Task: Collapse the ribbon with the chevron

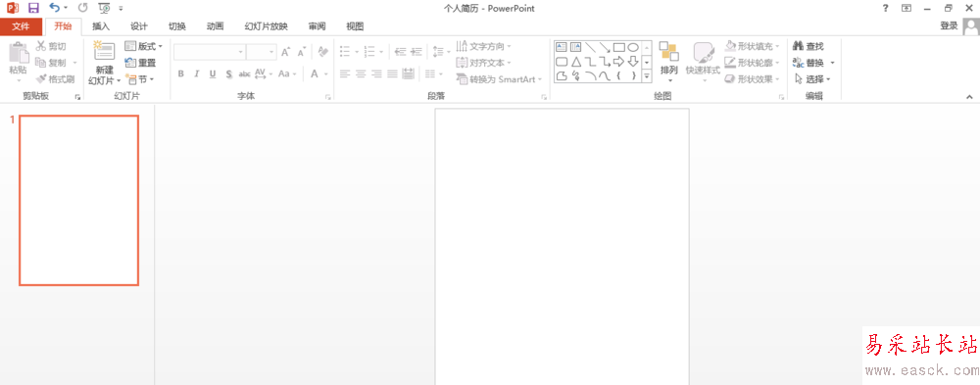Action: [x=969, y=97]
